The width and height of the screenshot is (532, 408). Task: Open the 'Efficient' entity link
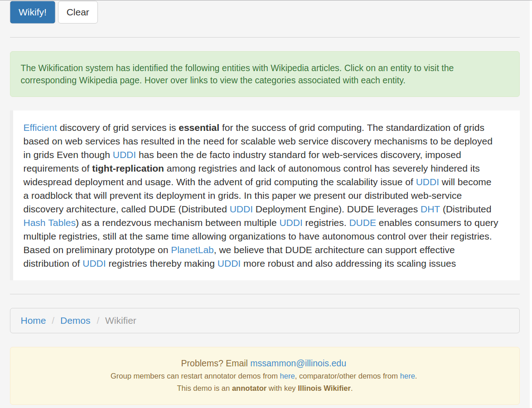(40, 128)
